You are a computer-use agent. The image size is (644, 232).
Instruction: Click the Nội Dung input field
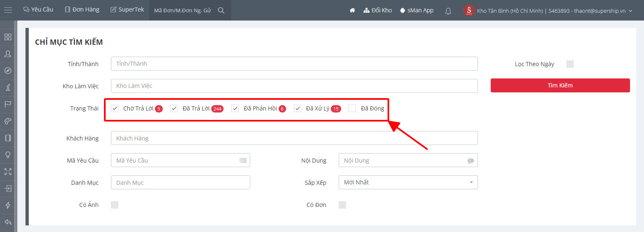(x=408, y=160)
